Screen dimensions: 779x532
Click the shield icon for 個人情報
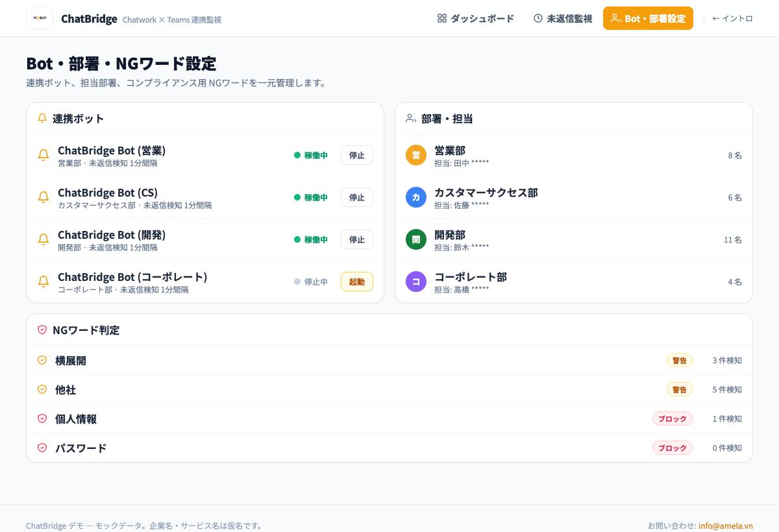tap(42, 418)
